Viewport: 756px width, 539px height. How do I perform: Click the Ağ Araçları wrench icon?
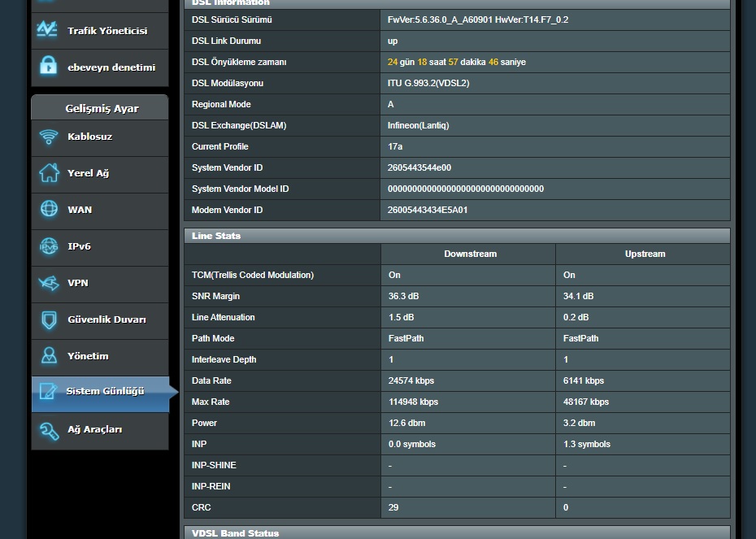coord(49,430)
